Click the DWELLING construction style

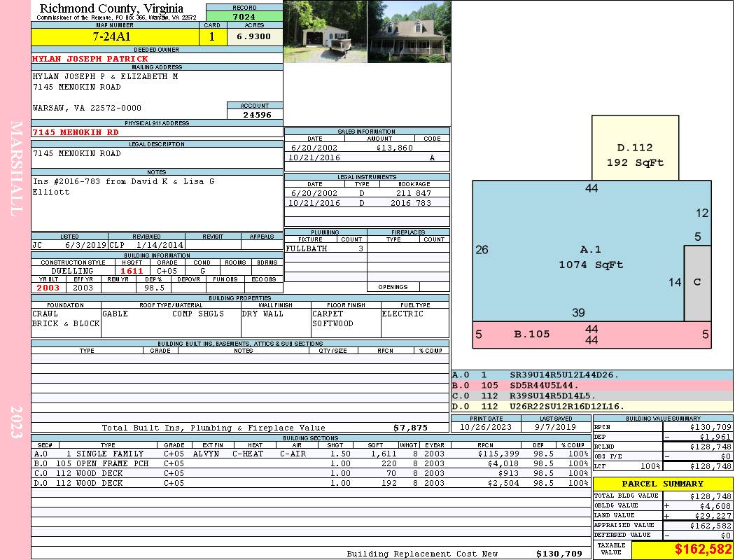click(x=72, y=272)
